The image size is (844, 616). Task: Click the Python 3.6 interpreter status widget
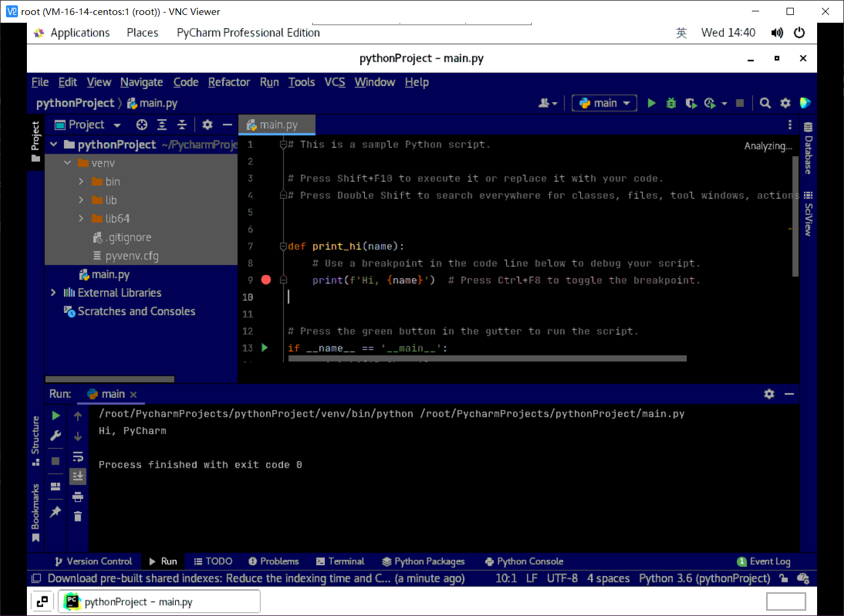[x=704, y=578]
